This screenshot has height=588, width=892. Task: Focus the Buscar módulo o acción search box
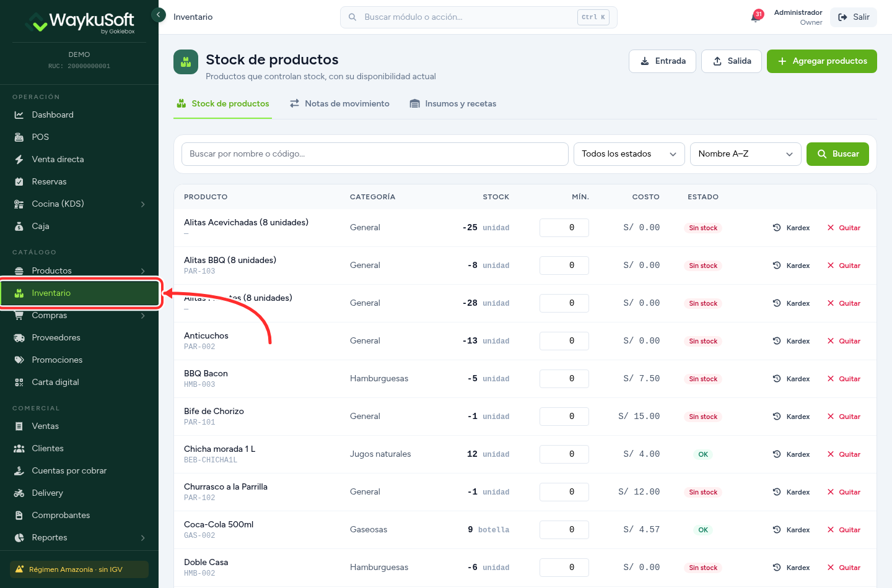pyautogui.click(x=478, y=17)
